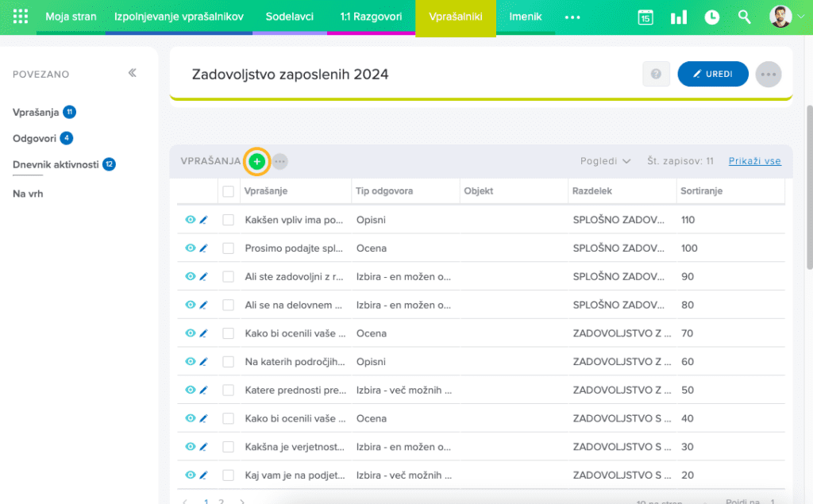813x504 pixels.
Task: Check the box for the Sortiranje 90 row
Action: click(x=229, y=277)
